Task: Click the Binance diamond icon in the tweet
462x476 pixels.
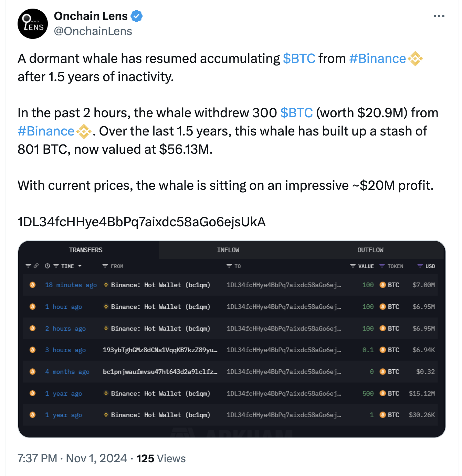Action: pos(416,58)
